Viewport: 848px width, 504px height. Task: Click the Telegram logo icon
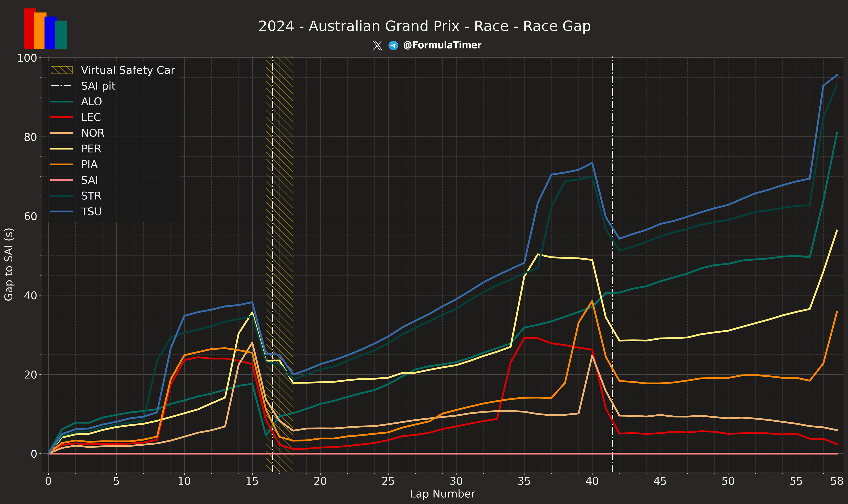point(393,45)
